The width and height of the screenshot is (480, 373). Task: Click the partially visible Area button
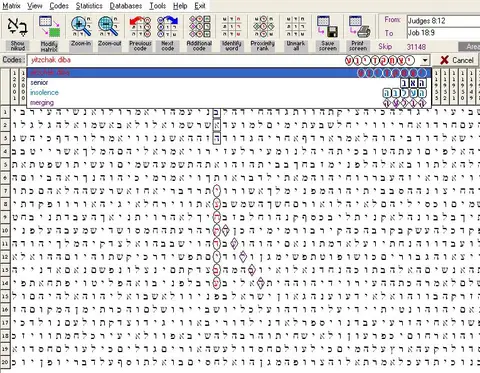pos(470,47)
